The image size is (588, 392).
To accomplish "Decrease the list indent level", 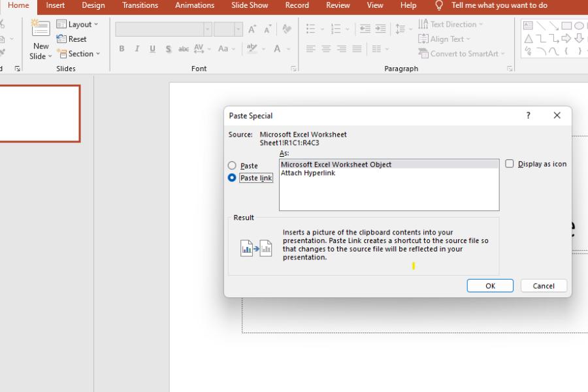I will coord(365,29).
